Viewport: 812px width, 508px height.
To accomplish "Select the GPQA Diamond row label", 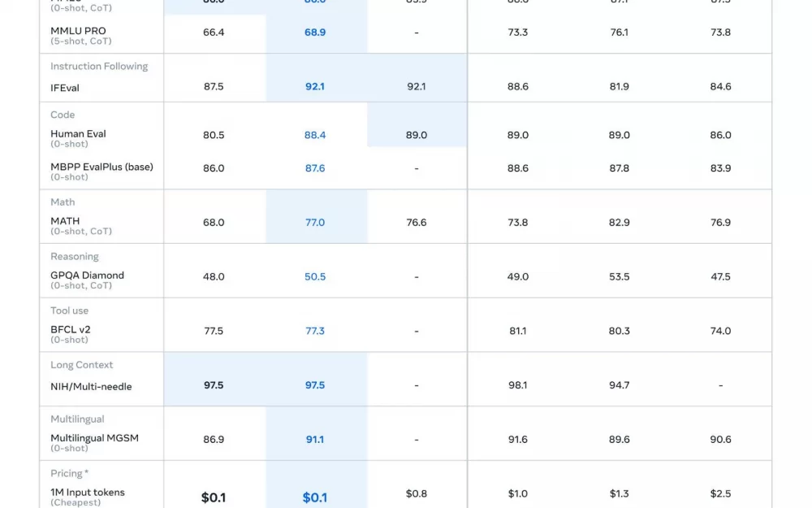I will [x=87, y=276].
